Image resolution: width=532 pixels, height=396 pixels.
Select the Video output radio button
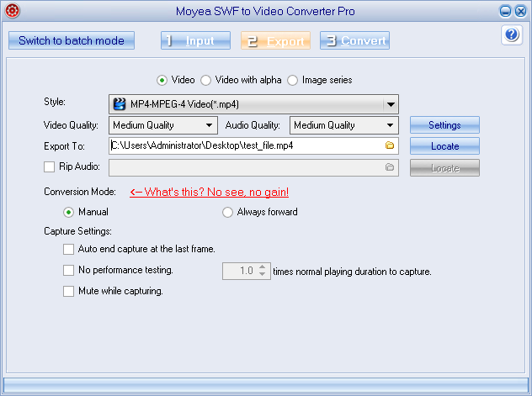point(162,80)
